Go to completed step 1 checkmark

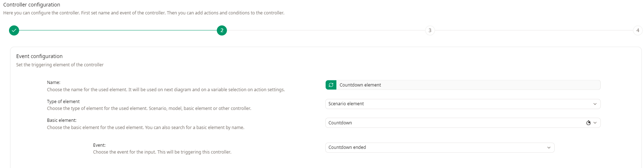(x=14, y=31)
